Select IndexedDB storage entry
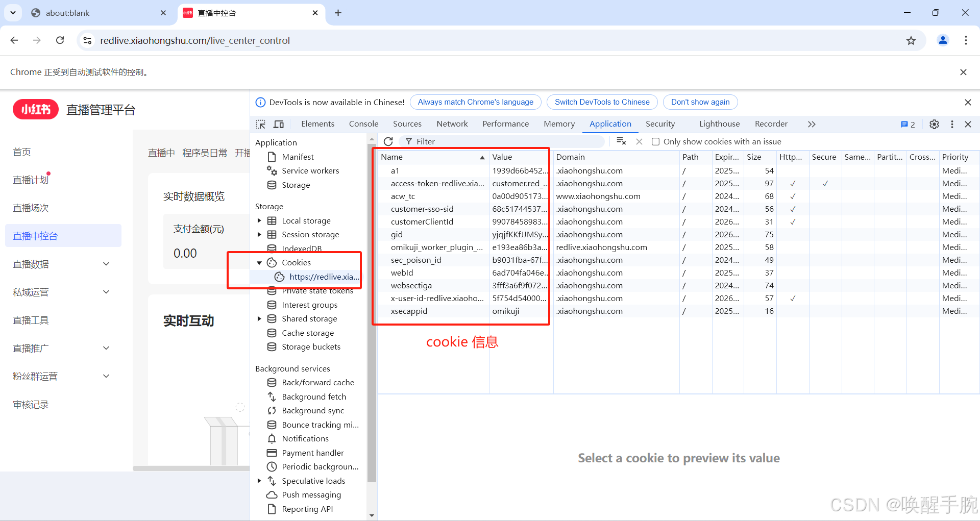 pyautogui.click(x=302, y=249)
